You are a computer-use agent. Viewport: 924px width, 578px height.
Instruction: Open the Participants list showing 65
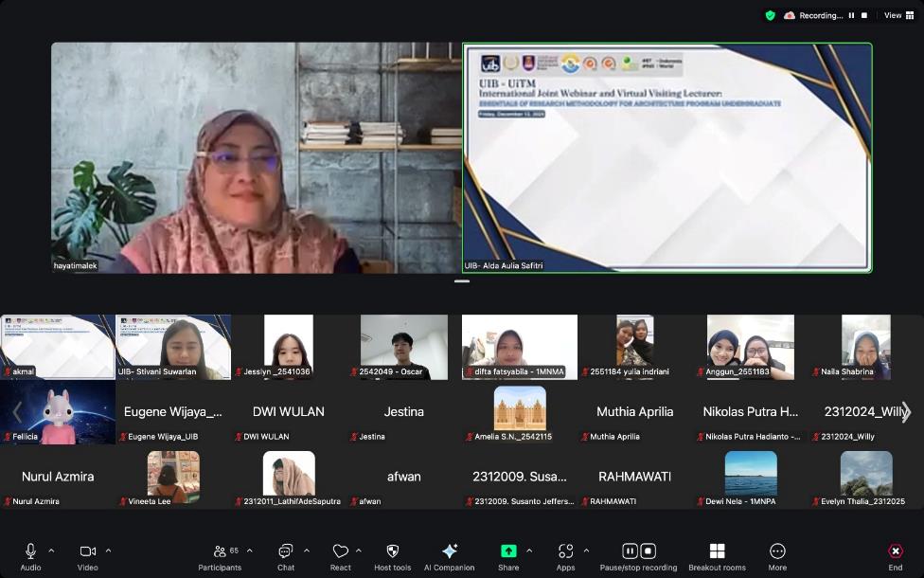point(220,552)
